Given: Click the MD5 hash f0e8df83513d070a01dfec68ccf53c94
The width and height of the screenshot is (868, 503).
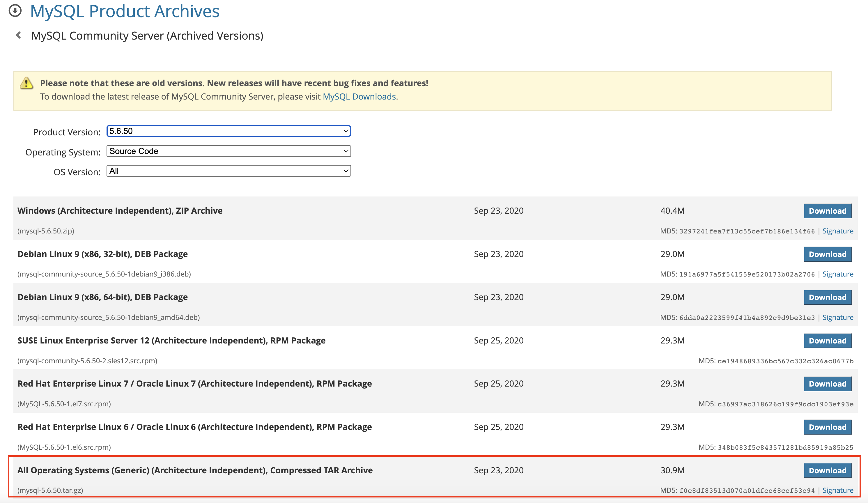Looking at the screenshot, I should click(747, 490).
